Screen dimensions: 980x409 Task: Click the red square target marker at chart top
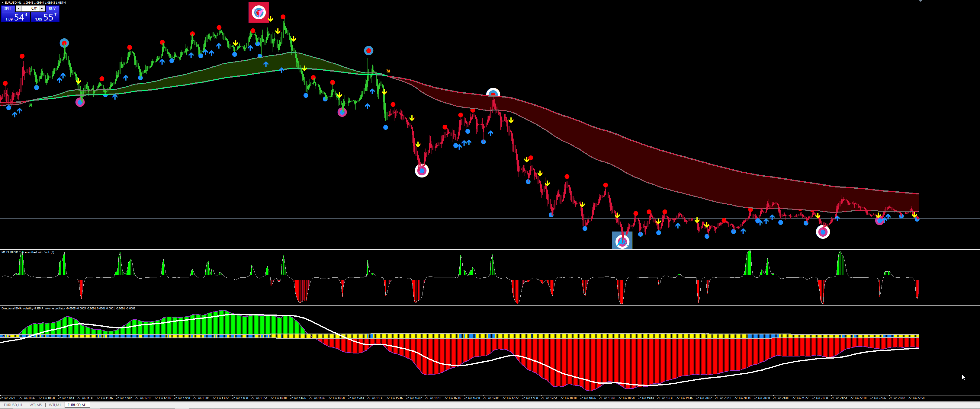point(259,13)
